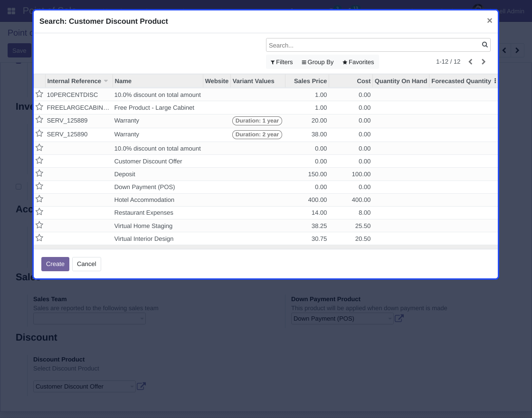
Task: Select the Restaurant Expenses product
Action: coord(143,213)
